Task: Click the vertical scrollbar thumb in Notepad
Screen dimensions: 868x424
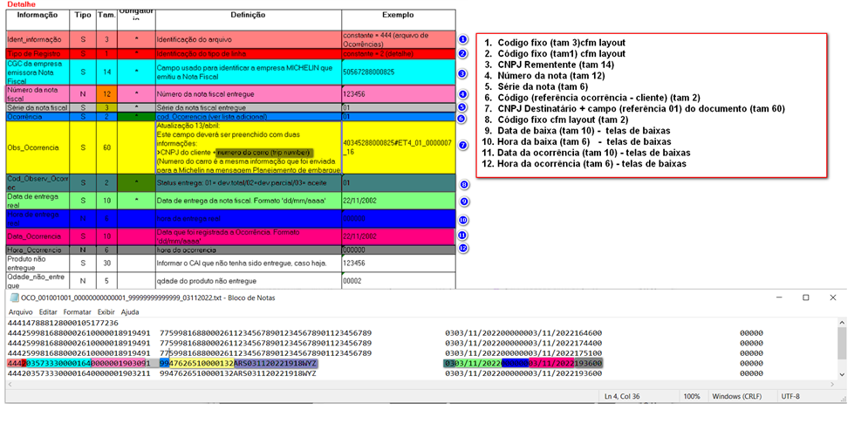Action: pos(842,343)
